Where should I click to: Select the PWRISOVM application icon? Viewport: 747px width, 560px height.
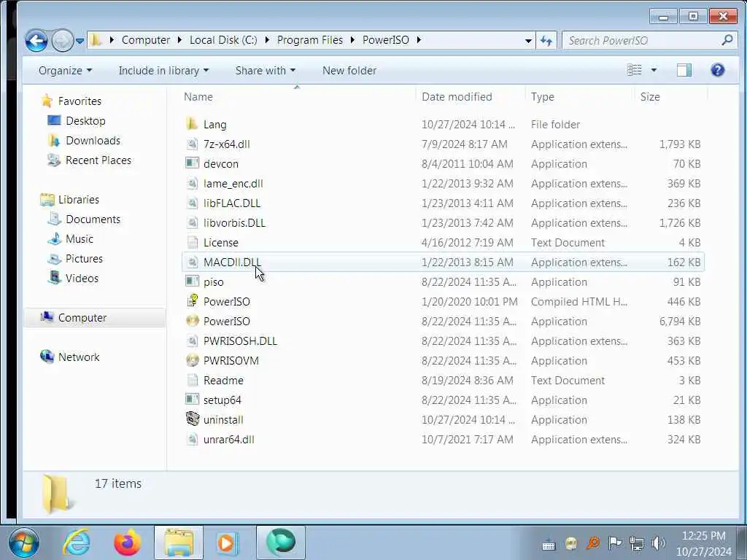pyautogui.click(x=192, y=360)
